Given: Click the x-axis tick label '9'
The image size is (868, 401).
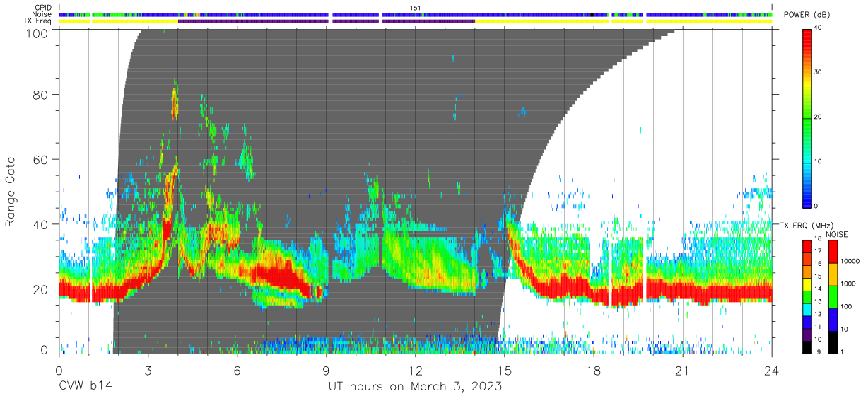Looking at the screenshot, I should pyautogui.click(x=326, y=371).
